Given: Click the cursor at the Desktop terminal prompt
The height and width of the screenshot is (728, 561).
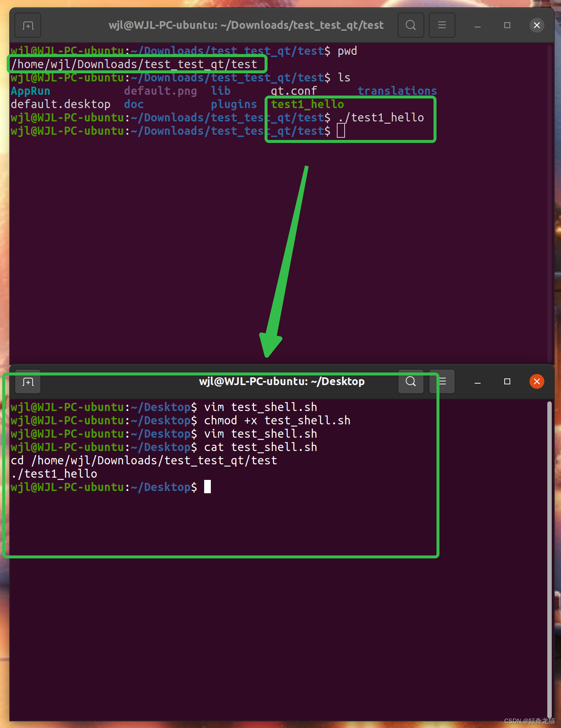Looking at the screenshot, I should [208, 487].
